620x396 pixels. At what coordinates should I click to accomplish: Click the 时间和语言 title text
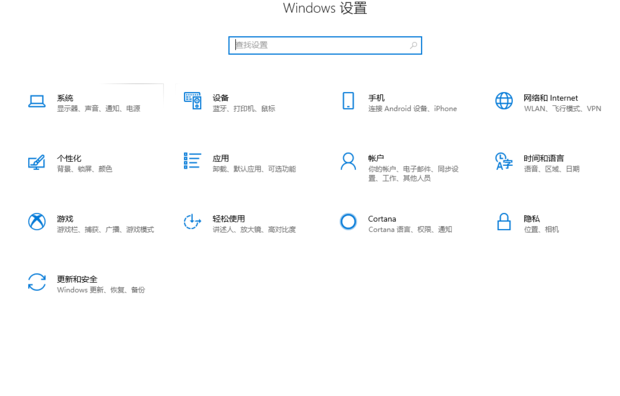tap(544, 158)
